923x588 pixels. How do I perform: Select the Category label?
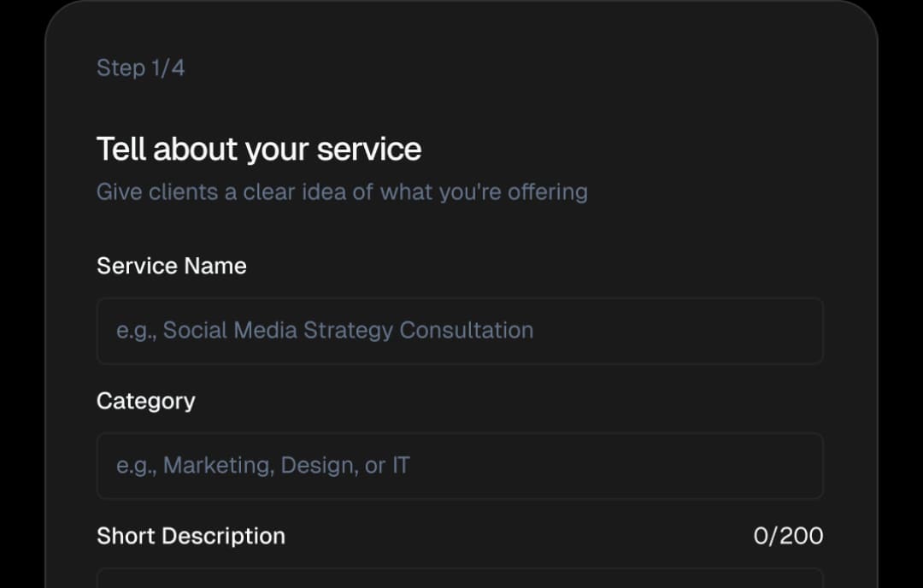click(x=145, y=401)
